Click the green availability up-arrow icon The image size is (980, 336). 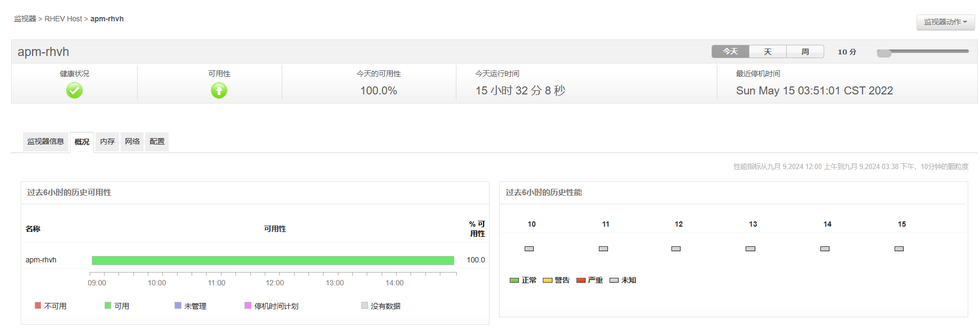coord(219,91)
